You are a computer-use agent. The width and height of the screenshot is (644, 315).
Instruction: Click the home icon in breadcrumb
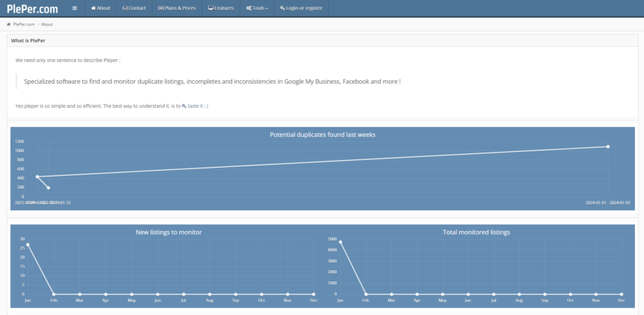9,24
